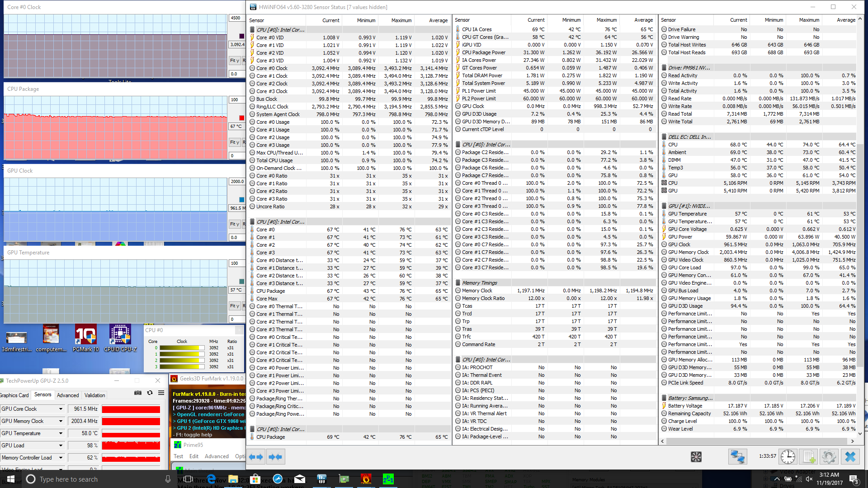Select DELL EC: DELL group header
868x488 pixels.
[x=759, y=137]
